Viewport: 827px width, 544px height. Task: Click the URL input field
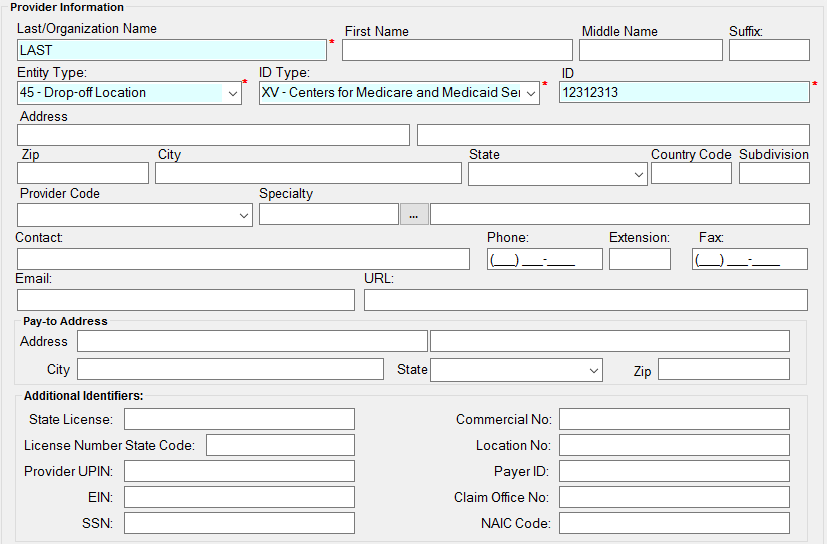(x=585, y=300)
